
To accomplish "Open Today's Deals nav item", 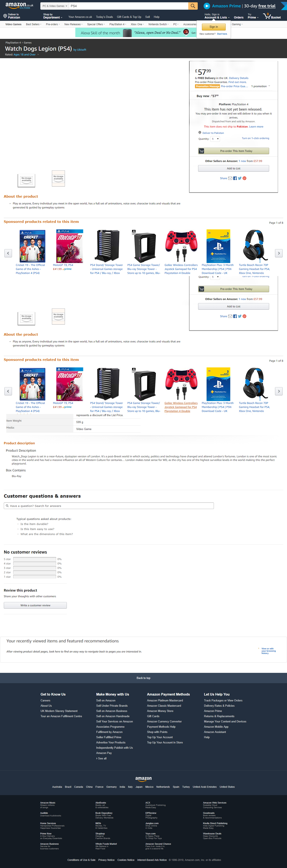I will point(104,17).
